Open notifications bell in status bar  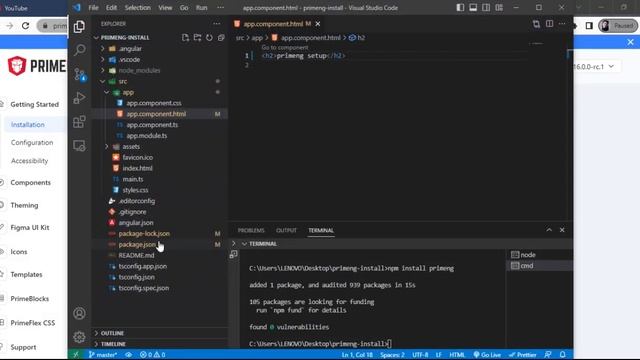[562, 355]
